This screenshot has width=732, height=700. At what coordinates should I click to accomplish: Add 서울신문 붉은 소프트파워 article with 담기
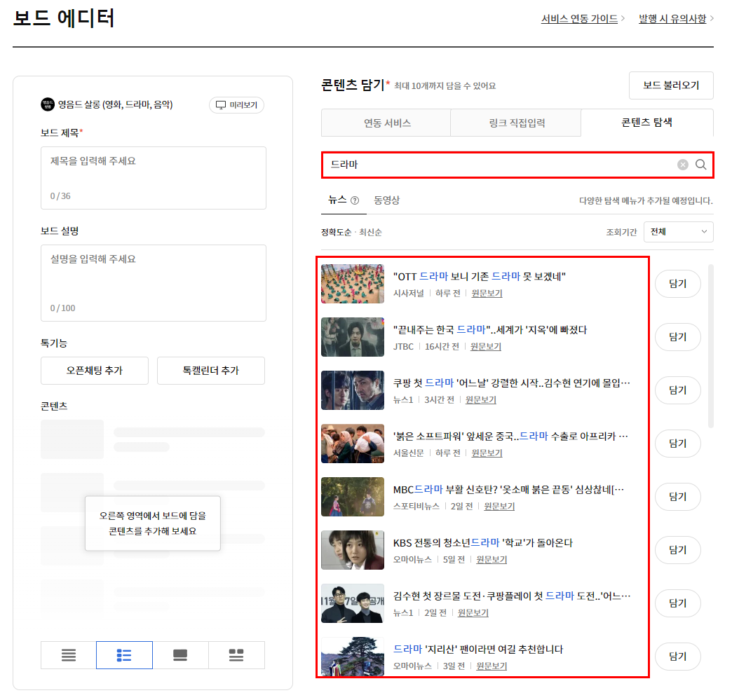tap(678, 444)
